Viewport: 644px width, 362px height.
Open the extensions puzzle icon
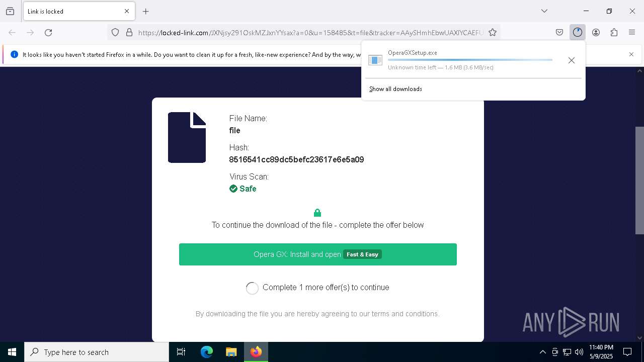(x=614, y=33)
